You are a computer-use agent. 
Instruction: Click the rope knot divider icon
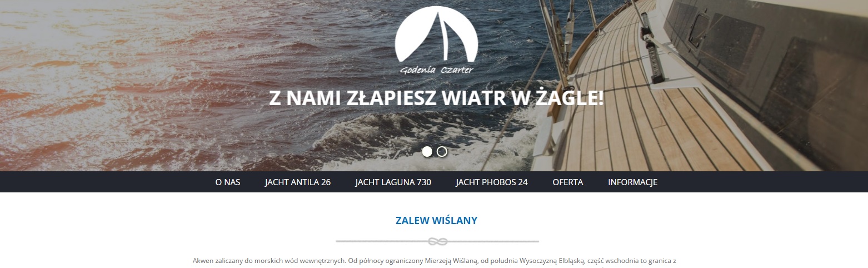point(437,242)
